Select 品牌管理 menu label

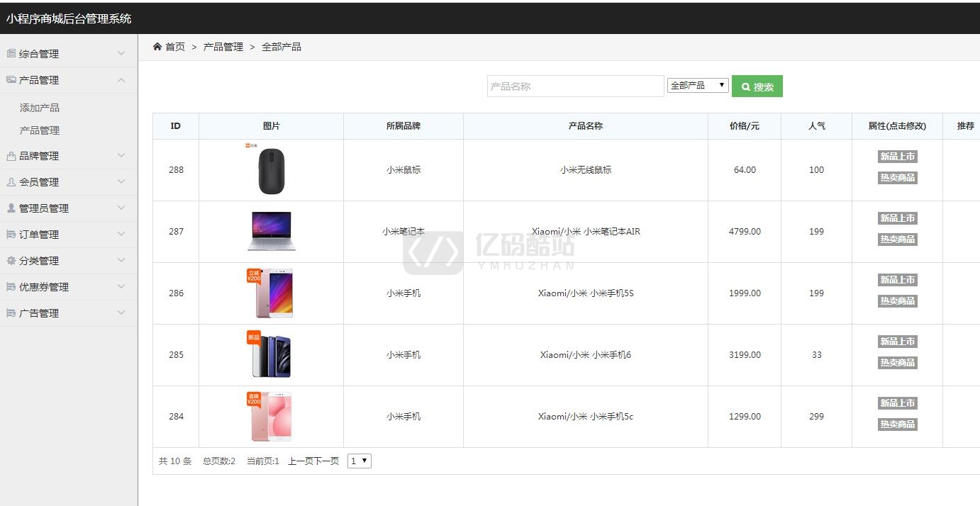tap(39, 156)
